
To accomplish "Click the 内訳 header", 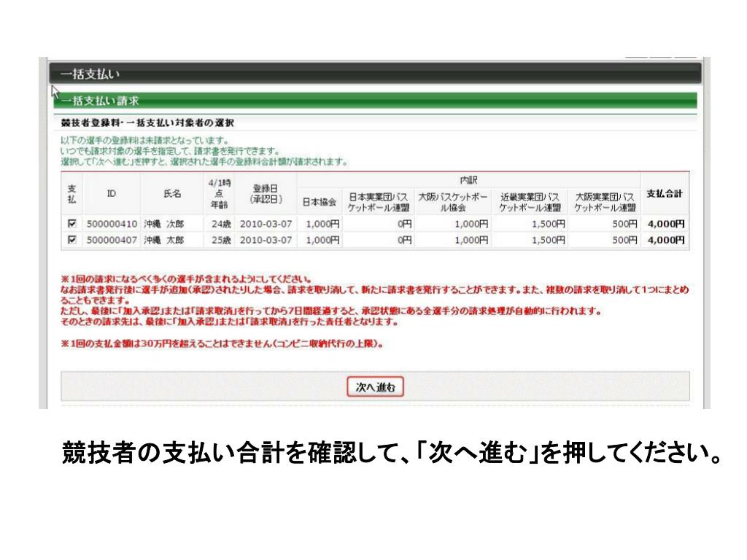I will coord(469,181).
